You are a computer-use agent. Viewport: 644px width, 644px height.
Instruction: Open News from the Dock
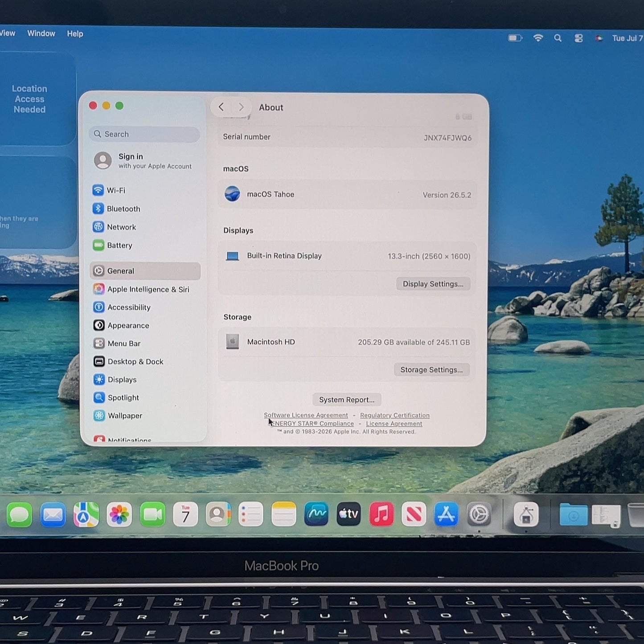(x=414, y=514)
